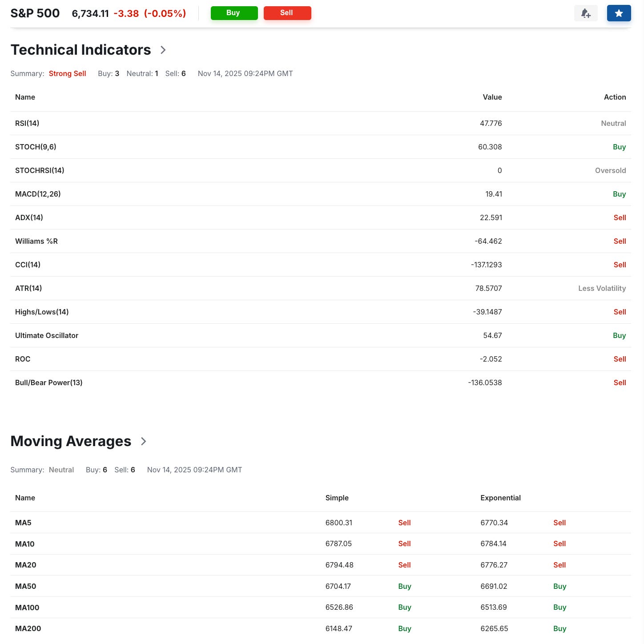Click the MA10 exponential value 6784.14
The width and height of the screenshot is (644, 644).
click(x=494, y=543)
